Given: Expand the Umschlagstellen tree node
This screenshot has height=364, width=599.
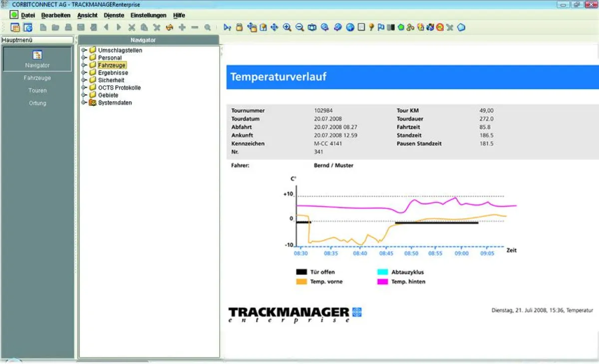Looking at the screenshot, I should coord(84,50).
